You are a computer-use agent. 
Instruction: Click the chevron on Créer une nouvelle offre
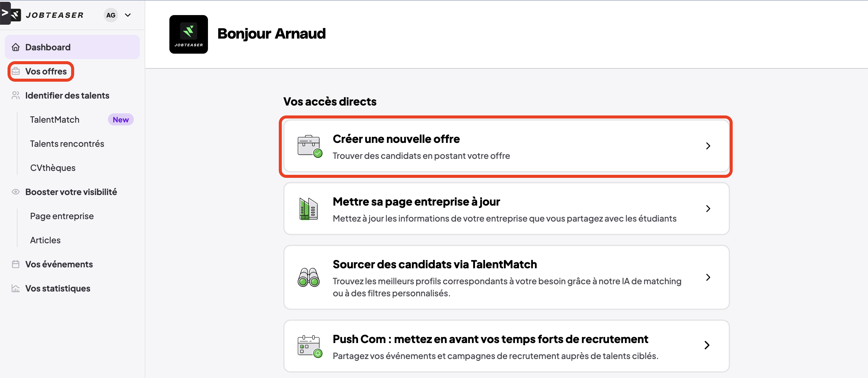[x=708, y=146]
